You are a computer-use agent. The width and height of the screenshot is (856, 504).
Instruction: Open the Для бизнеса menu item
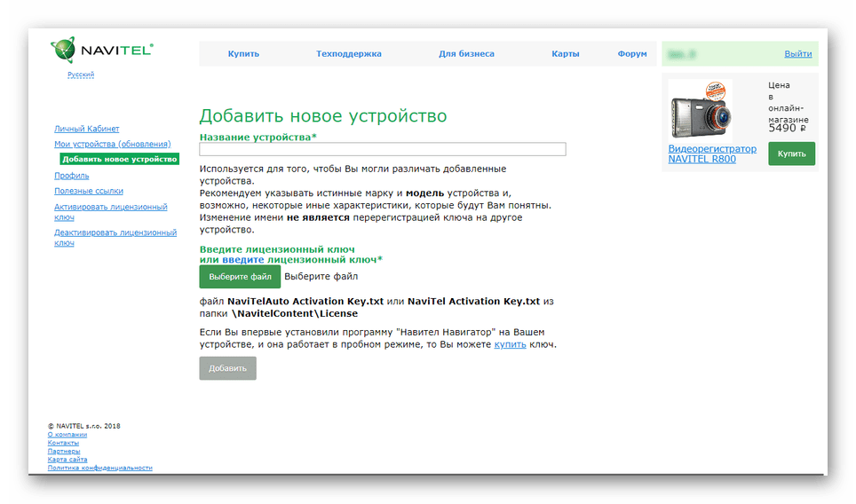(466, 54)
